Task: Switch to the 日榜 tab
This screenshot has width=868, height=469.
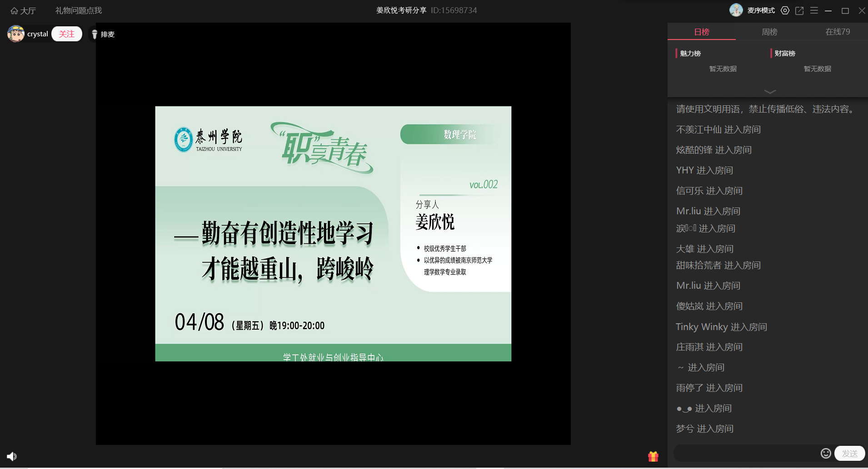Action: [x=701, y=32]
